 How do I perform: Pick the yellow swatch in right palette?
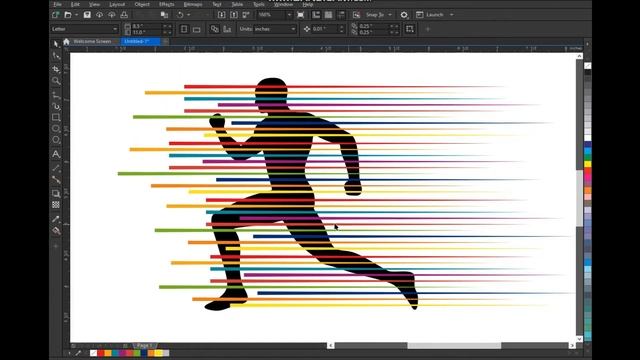588,164
